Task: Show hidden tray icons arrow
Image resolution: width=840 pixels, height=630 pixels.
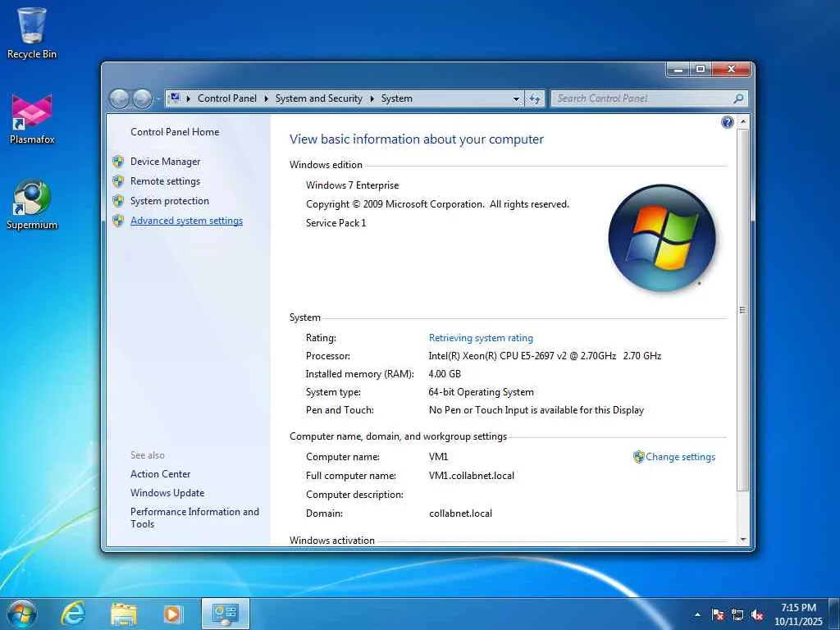Action: (697, 614)
